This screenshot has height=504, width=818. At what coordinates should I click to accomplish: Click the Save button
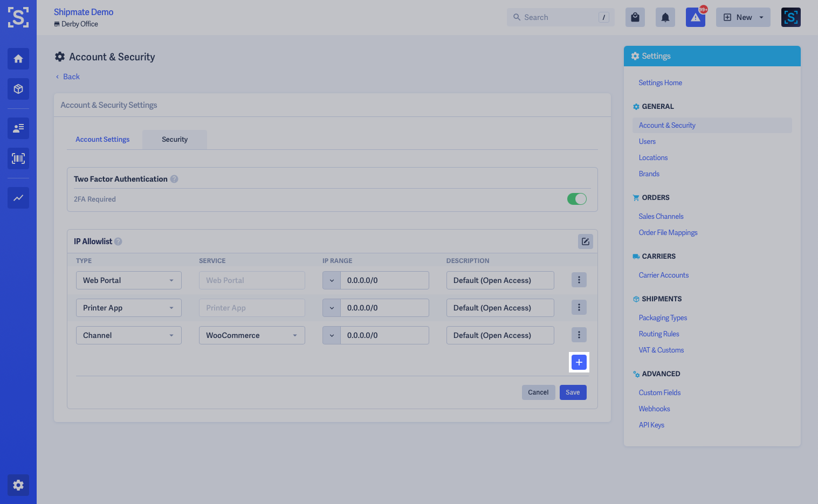573,392
